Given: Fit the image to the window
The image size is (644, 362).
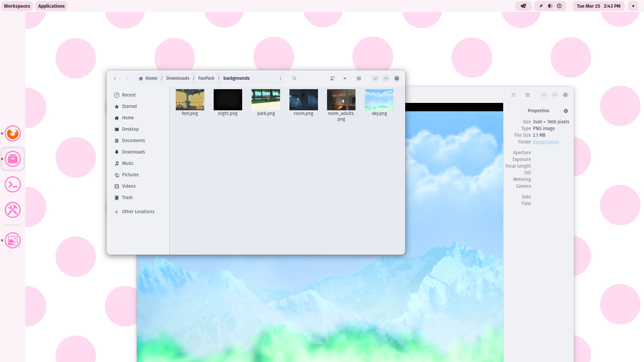Looking at the screenshot, I should pyautogui.click(x=514, y=95).
